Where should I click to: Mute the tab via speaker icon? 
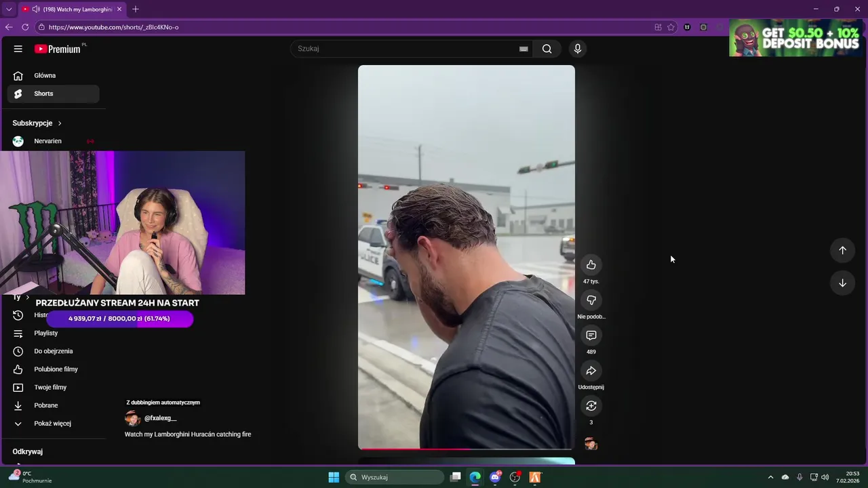tap(36, 9)
